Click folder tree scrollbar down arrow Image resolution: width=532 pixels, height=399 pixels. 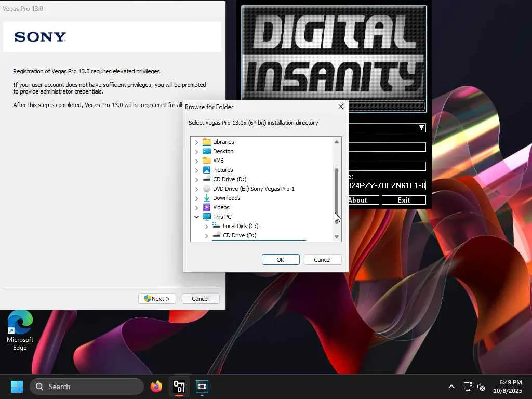click(337, 237)
